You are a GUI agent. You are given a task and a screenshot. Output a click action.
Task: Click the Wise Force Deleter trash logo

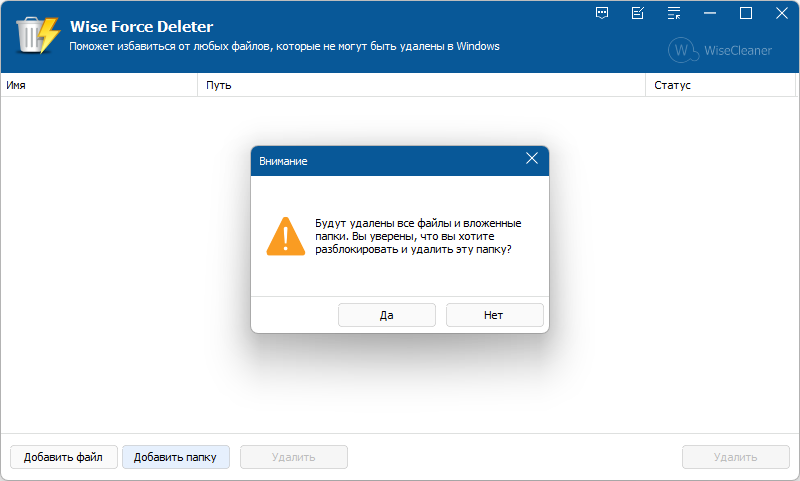[x=38, y=35]
